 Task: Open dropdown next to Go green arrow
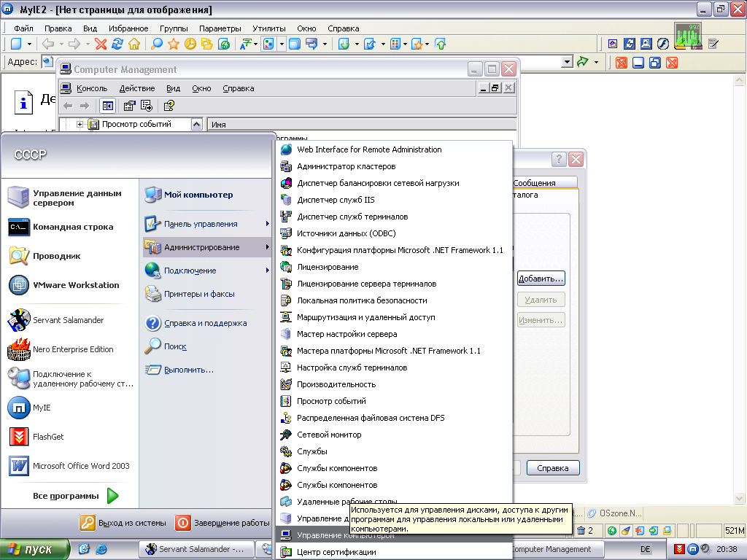pyautogui.click(x=596, y=62)
